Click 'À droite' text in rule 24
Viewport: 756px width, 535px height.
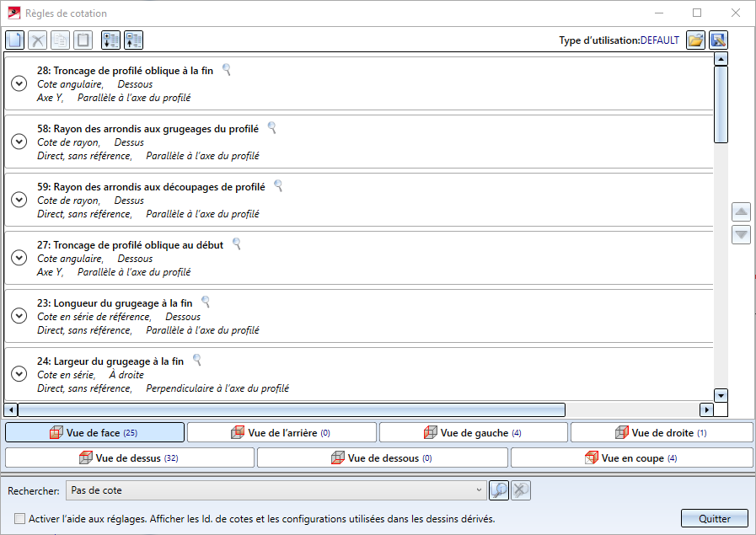tap(126, 374)
